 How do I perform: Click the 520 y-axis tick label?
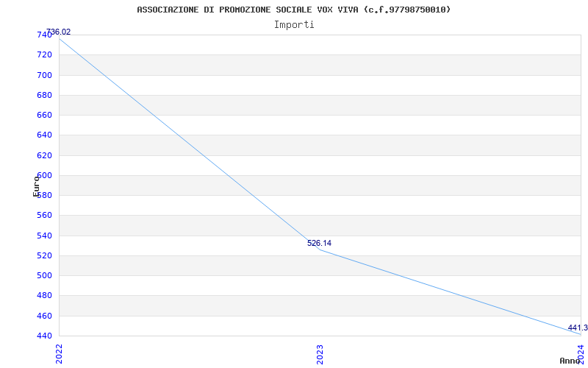(44, 255)
